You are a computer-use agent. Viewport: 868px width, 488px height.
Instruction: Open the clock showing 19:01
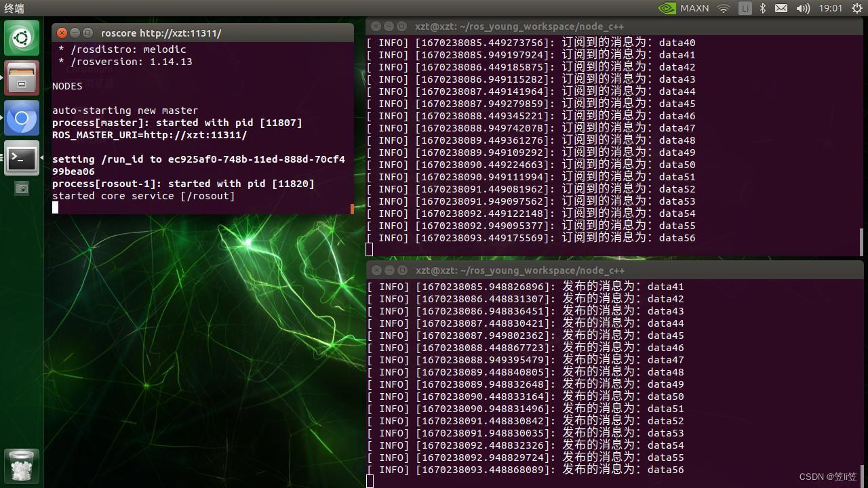830,8
